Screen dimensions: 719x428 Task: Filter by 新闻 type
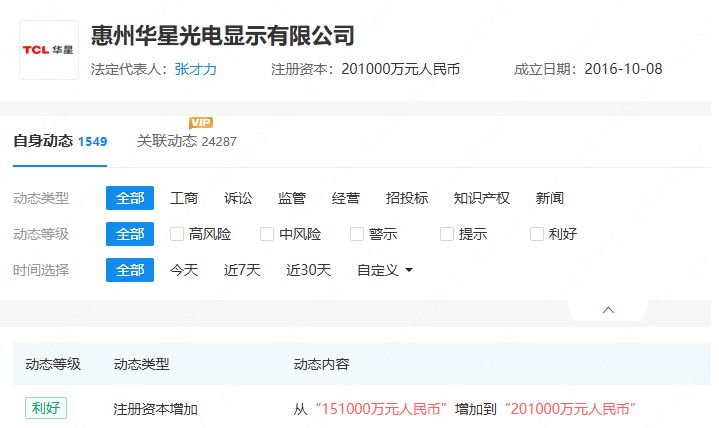click(549, 198)
